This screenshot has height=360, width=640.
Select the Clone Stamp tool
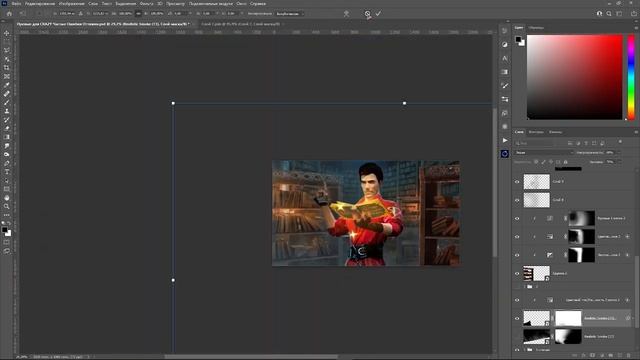(7, 111)
